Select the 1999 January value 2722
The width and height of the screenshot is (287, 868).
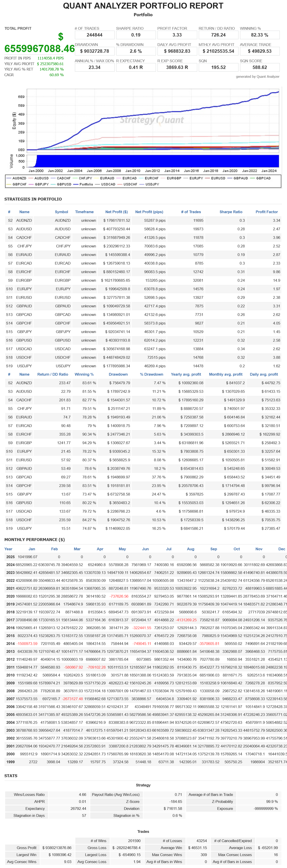click(33, 762)
